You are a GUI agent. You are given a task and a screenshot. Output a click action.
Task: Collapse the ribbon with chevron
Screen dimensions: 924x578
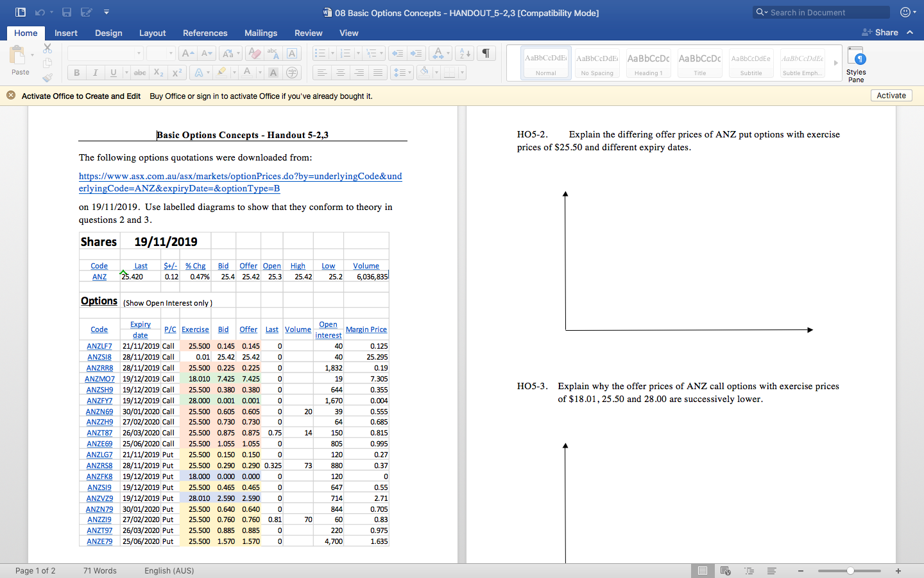coord(910,32)
